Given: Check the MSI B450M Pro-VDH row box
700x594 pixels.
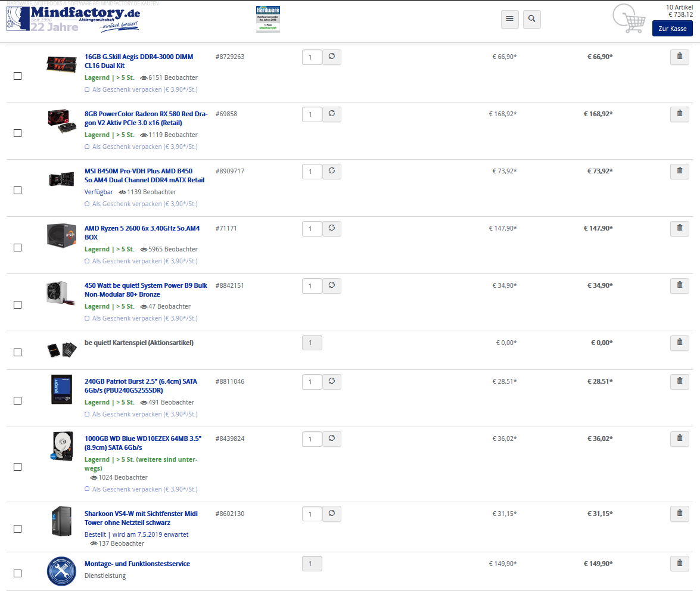Looking at the screenshot, I should [17, 190].
